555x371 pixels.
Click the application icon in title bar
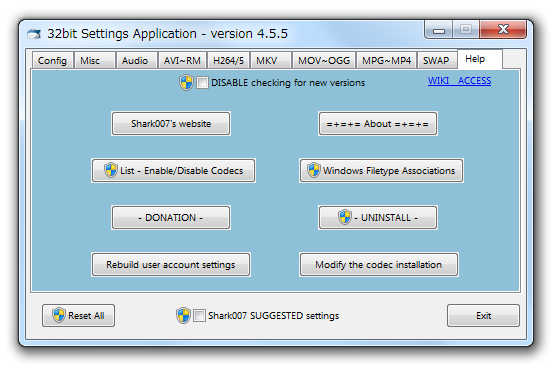coord(34,34)
